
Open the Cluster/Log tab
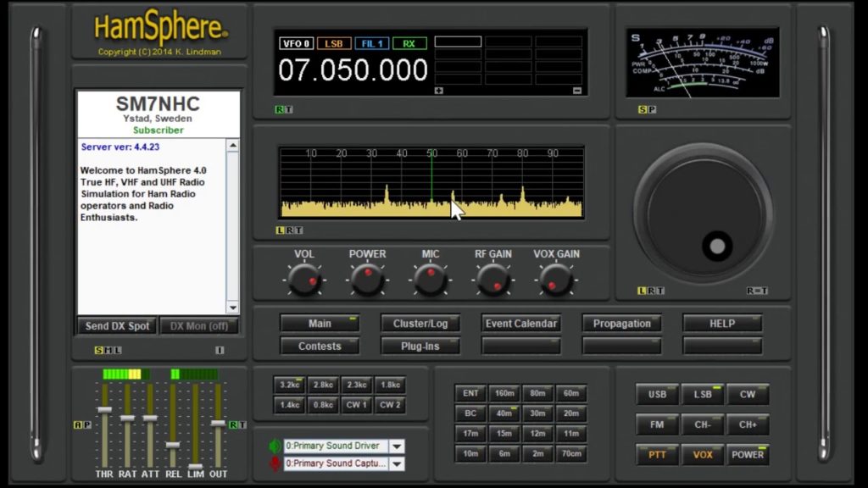[420, 323]
